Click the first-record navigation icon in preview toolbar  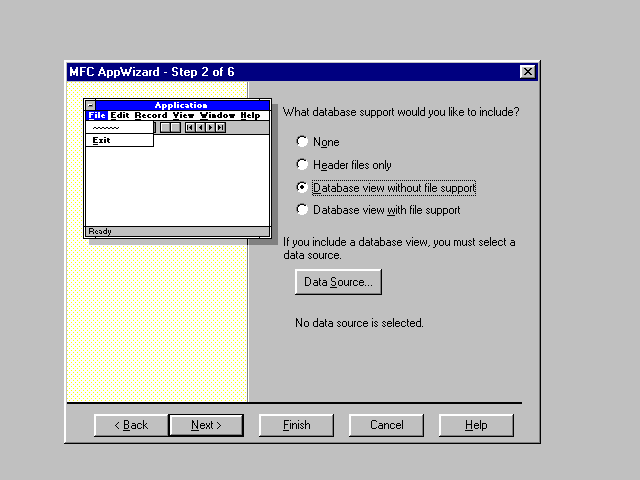(x=190, y=127)
